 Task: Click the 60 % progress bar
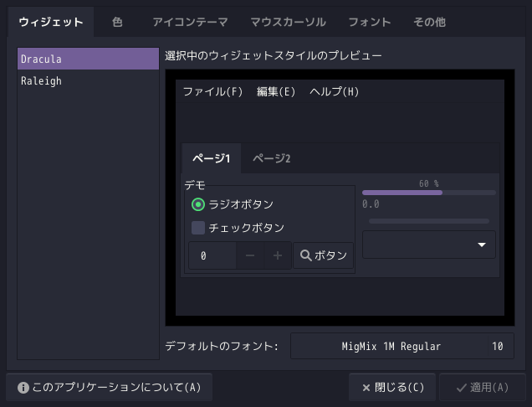pyautogui.click(x=429, y=193)
